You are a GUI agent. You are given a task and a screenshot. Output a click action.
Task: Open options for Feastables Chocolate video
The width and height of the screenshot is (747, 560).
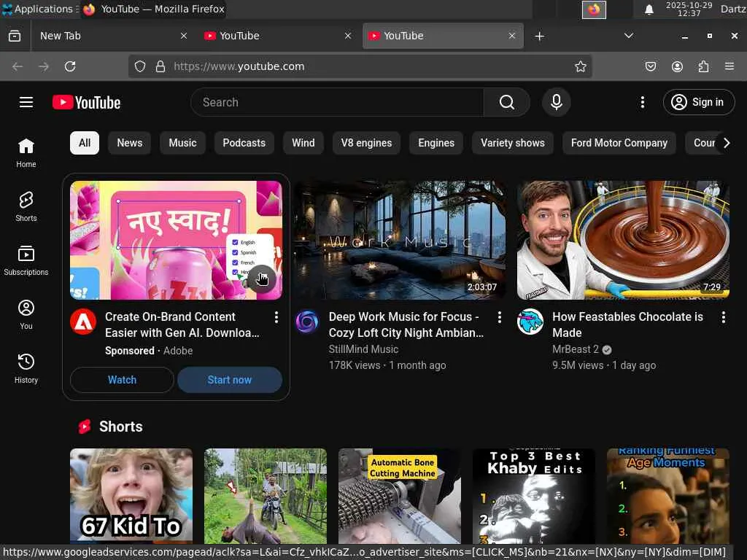pyautogui.click(x=723, y=317)
